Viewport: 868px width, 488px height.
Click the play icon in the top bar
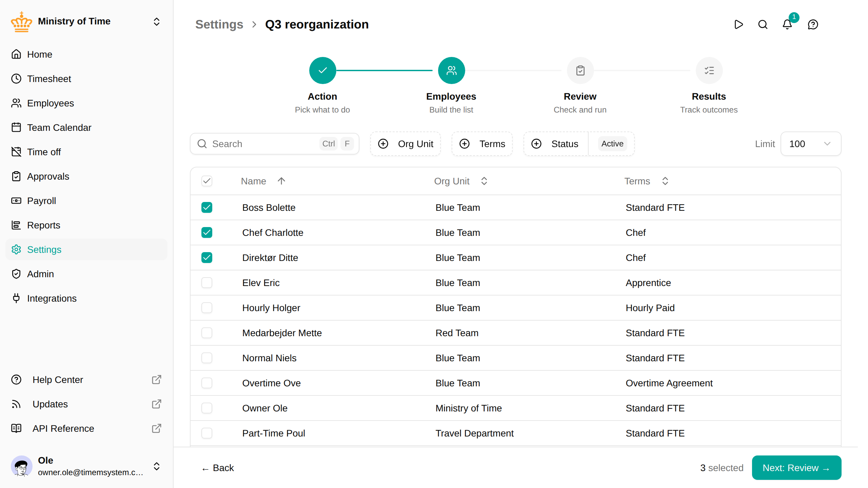click(738, 24)
